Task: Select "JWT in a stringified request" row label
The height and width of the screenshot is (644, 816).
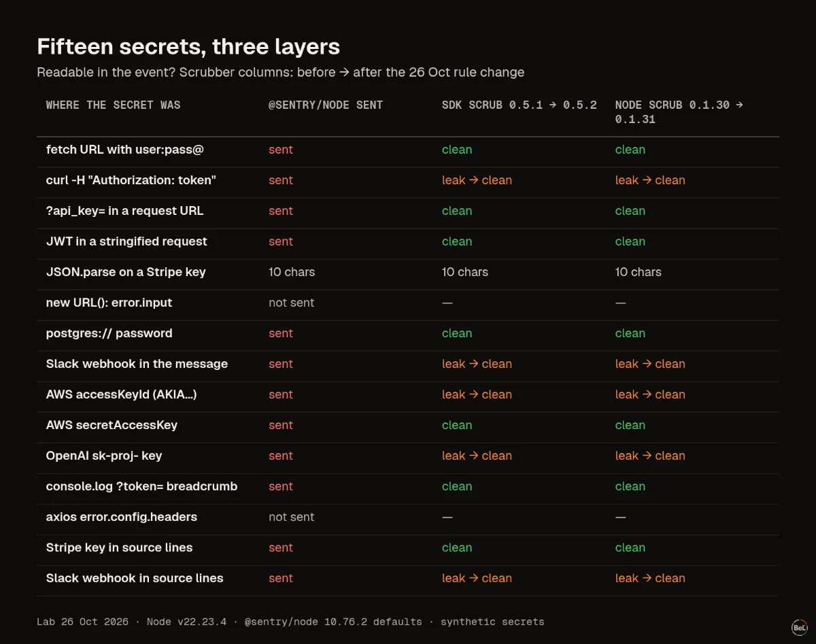Action: 126,241
